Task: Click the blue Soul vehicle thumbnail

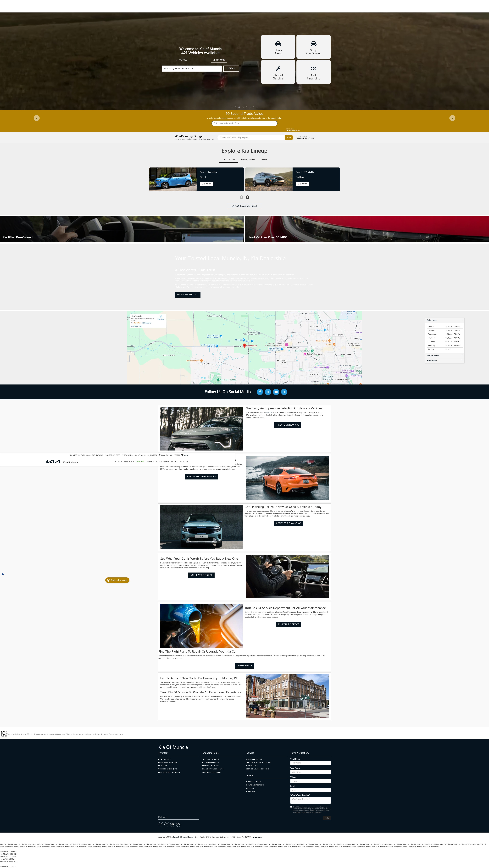Action: click(x=173, y=179)
